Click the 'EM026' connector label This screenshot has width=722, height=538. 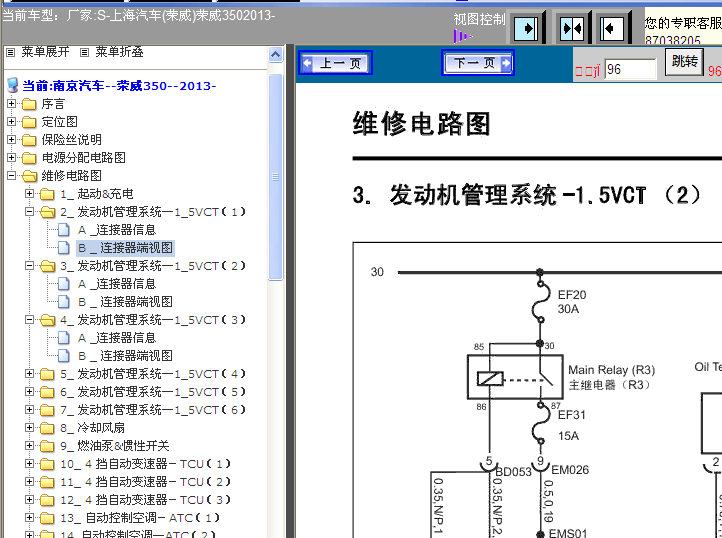click(x=570, y=470)
